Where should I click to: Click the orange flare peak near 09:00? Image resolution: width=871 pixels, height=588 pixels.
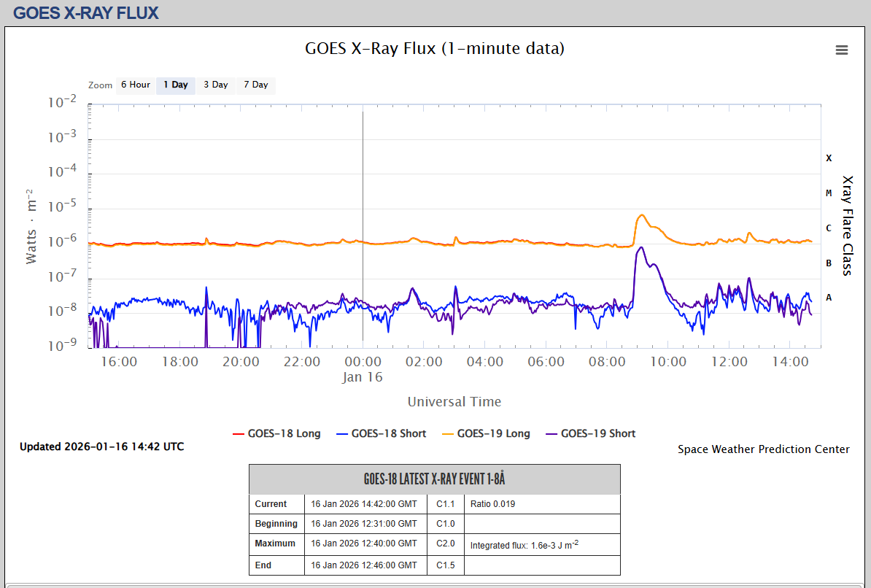[x=641, y=215]
